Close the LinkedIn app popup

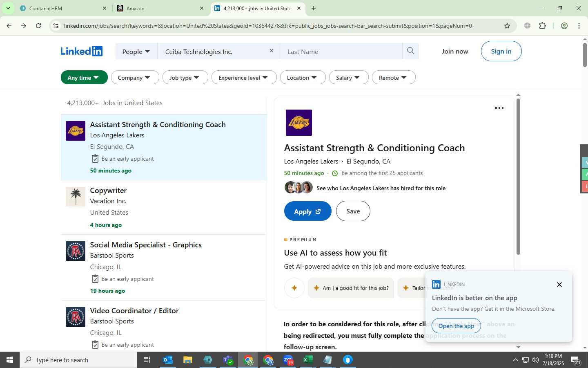pyautogui.click(x=559, y=285)
